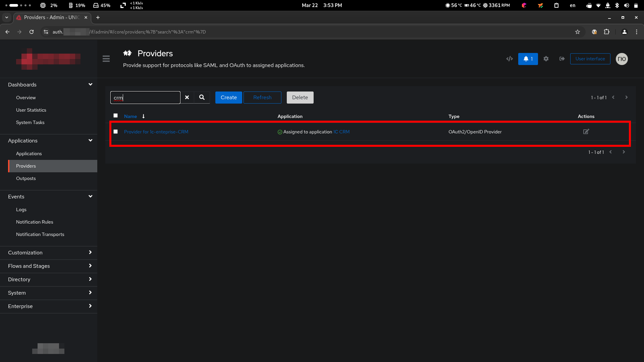Check the select-all checkbox in the table header

[116, 116]
